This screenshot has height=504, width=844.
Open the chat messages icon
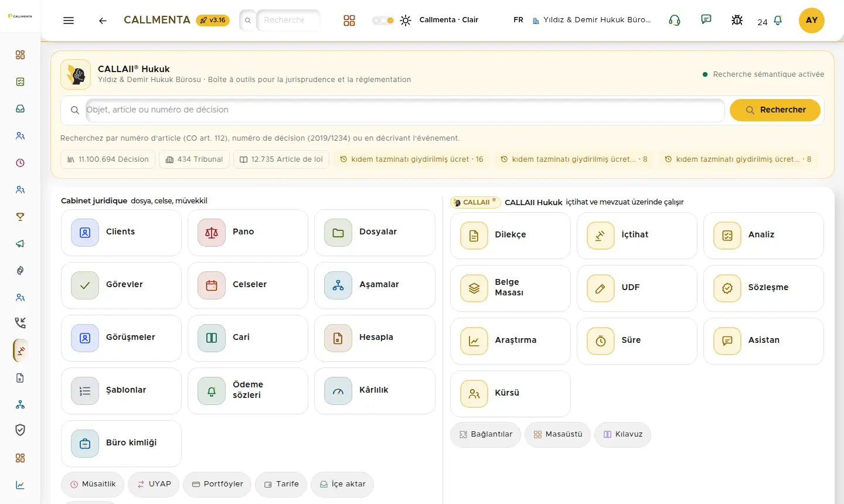click(706, 20)
